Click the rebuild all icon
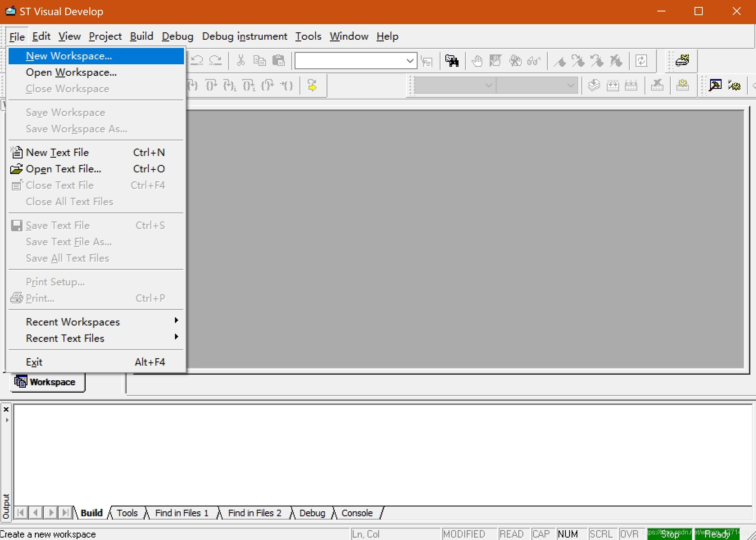This screenshot has height=540, width=756. 631,85
